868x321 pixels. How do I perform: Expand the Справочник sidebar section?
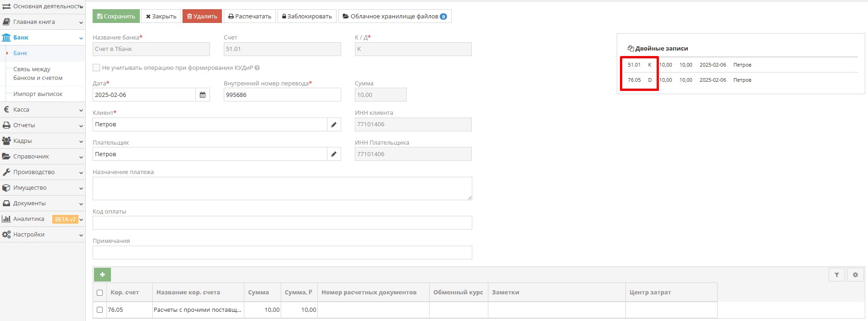42,157
